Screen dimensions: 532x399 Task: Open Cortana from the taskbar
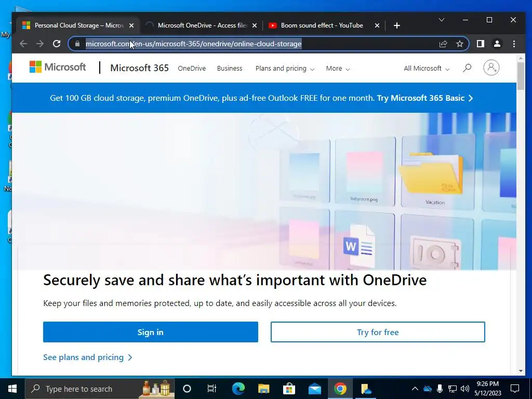(x=187, y=389)
